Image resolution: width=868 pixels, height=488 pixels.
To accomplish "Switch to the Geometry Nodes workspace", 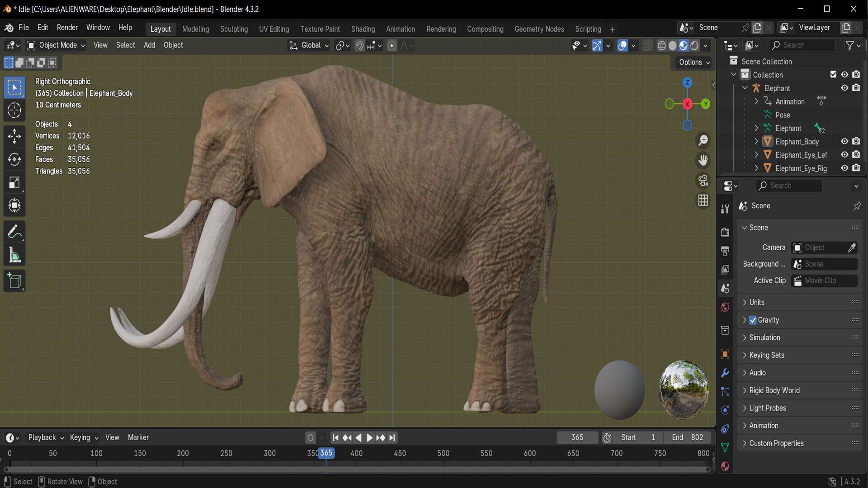I will click(x=539, y=29).
